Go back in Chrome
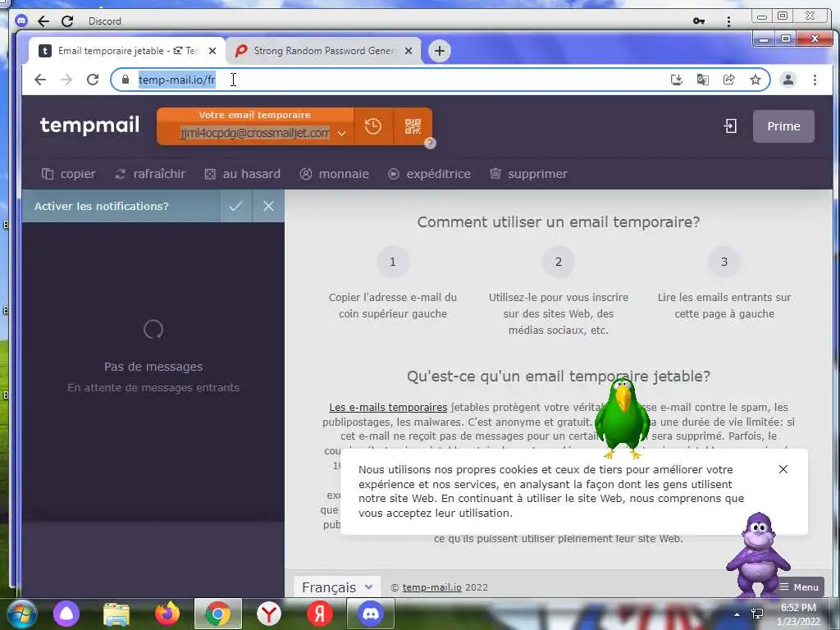 click(x=40, y=80)
